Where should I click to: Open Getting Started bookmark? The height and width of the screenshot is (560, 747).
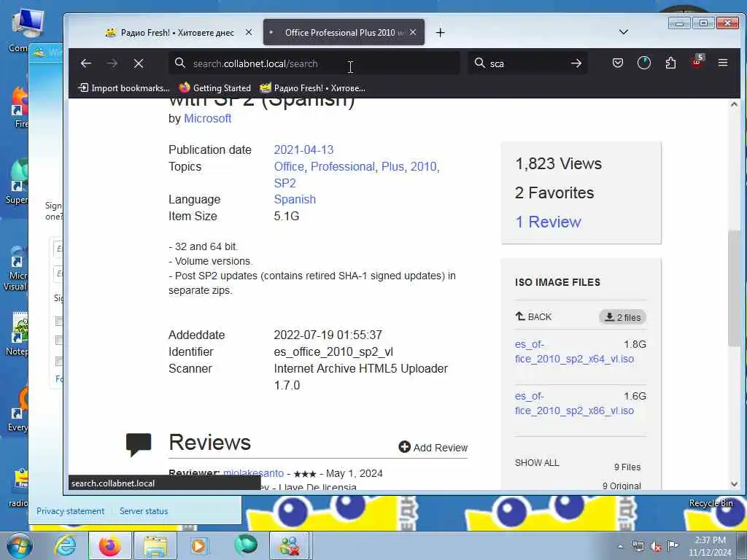(x=215, y=88)
